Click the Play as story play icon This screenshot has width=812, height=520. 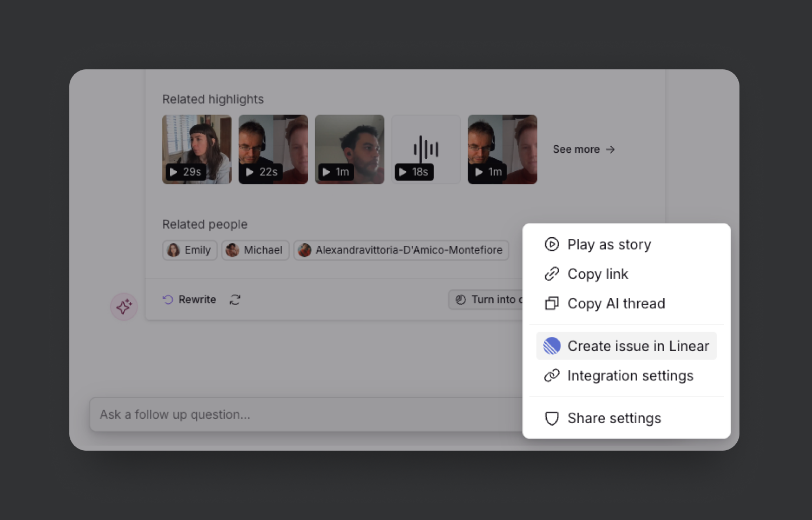click(552, 245)
